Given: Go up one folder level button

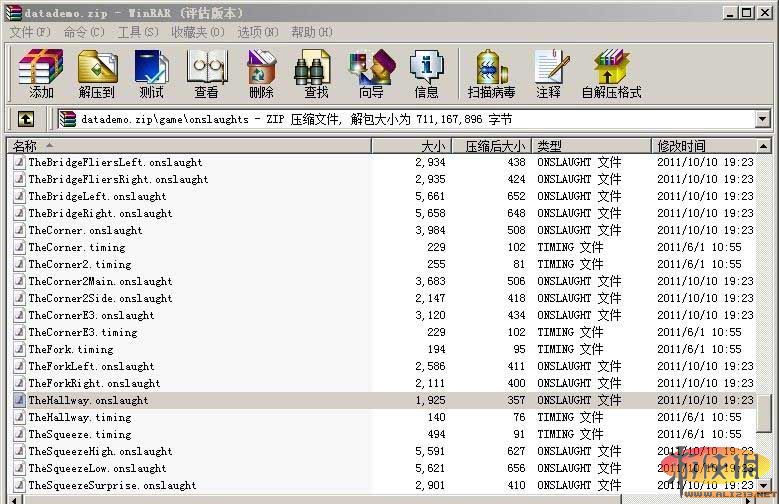Looking at the screenshot, I should (x=26, y=119).
